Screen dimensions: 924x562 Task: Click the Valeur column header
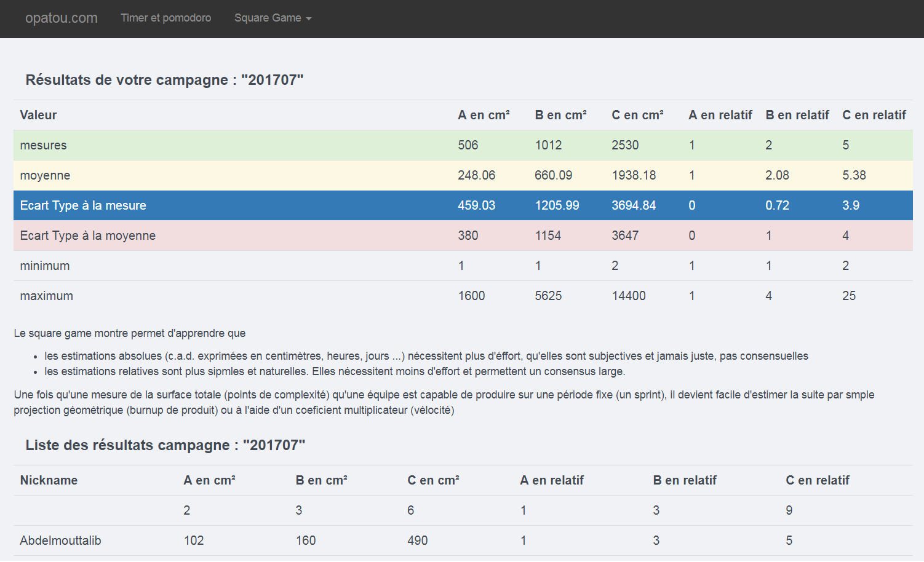coord(38,115)
